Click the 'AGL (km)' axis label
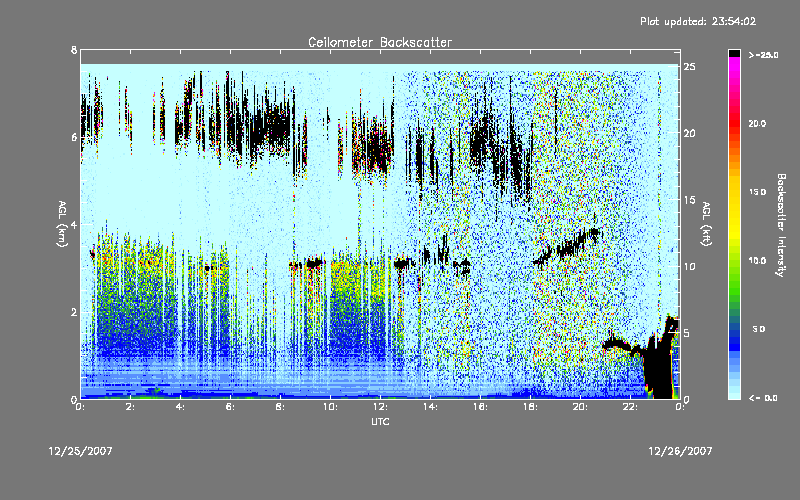800x500 pixels. point(62,224)
